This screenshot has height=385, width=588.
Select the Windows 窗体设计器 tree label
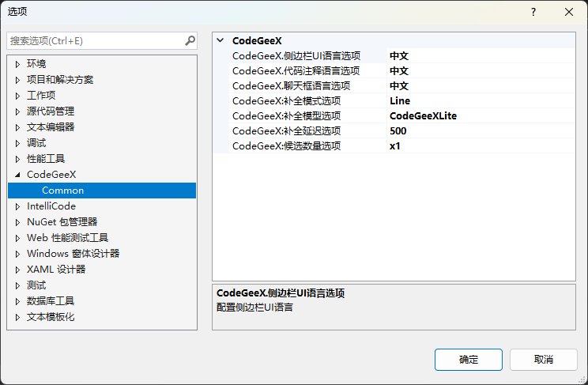(x=73, y=254)
